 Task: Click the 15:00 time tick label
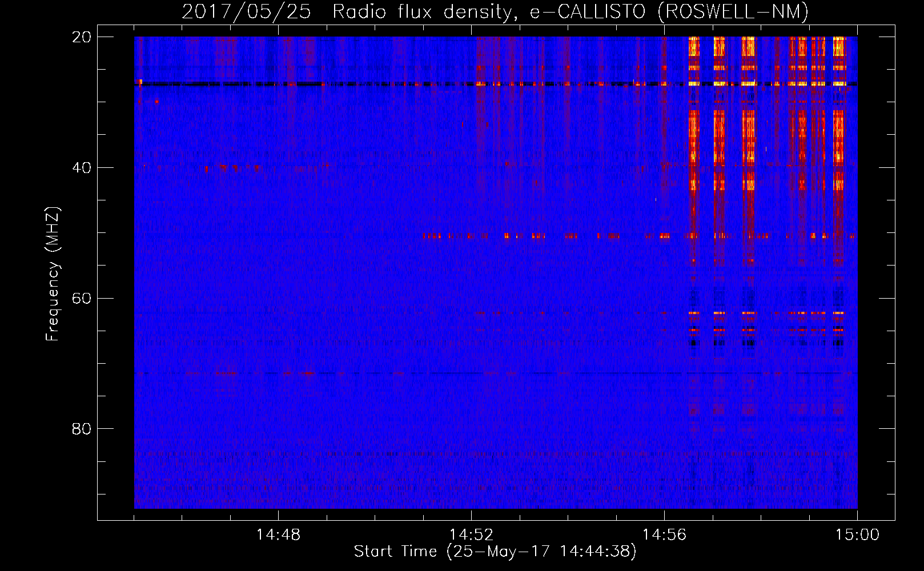pyautogui.click(x=857, y=535)
